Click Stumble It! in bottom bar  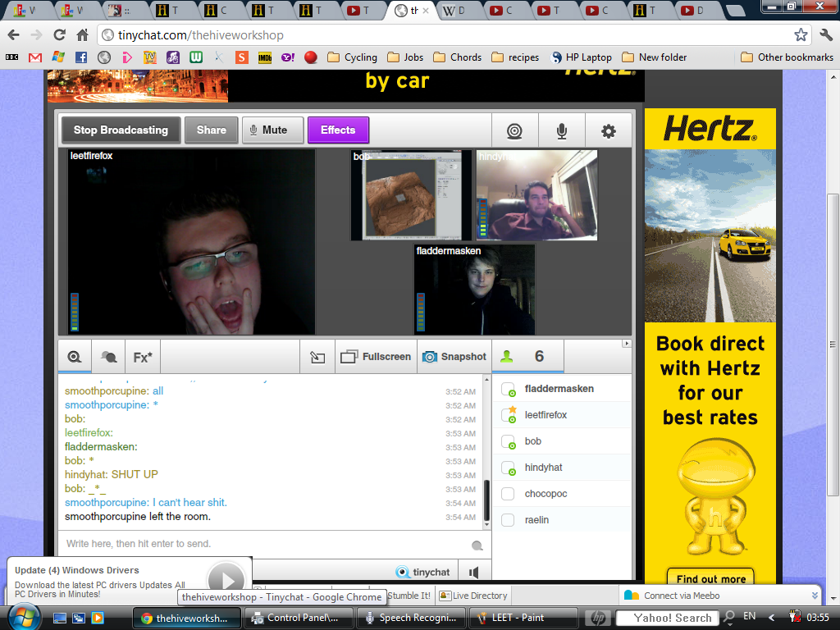[x=409, y=596]
